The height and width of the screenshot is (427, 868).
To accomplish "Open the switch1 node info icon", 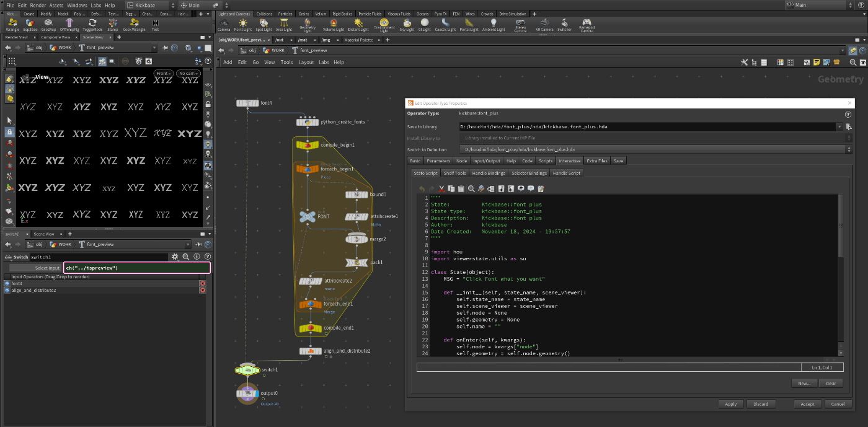I will pos(197,257).
